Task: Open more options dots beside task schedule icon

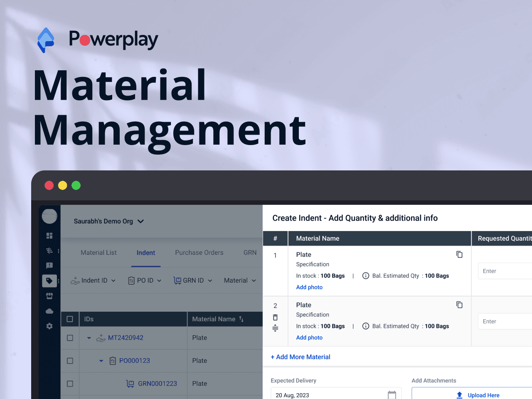Action: tap(59, 251)
